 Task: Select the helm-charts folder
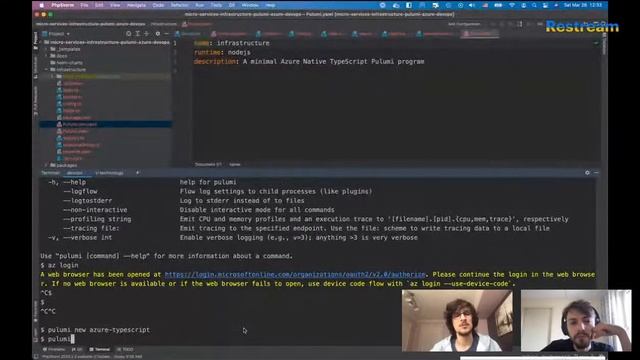(x=66, y=63)
